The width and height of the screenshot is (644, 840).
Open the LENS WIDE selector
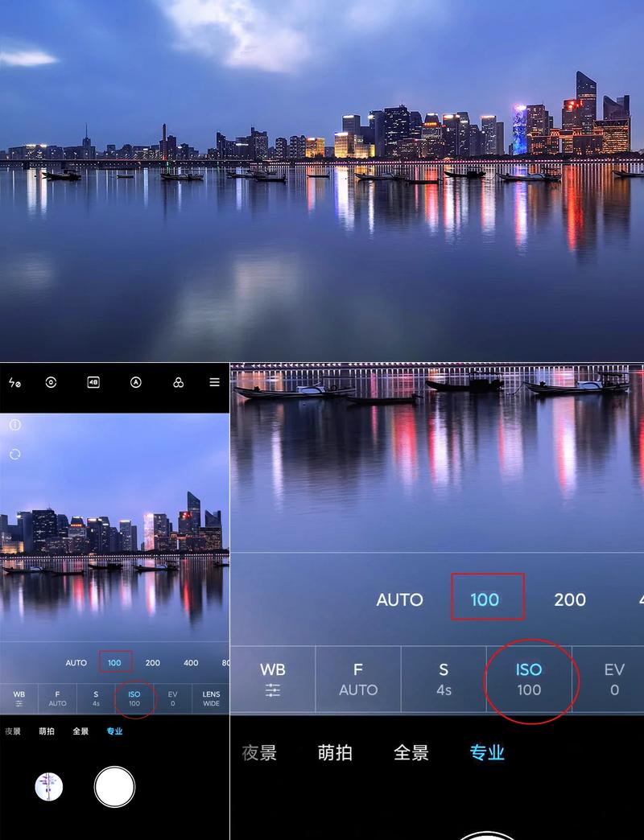(211, 698)
